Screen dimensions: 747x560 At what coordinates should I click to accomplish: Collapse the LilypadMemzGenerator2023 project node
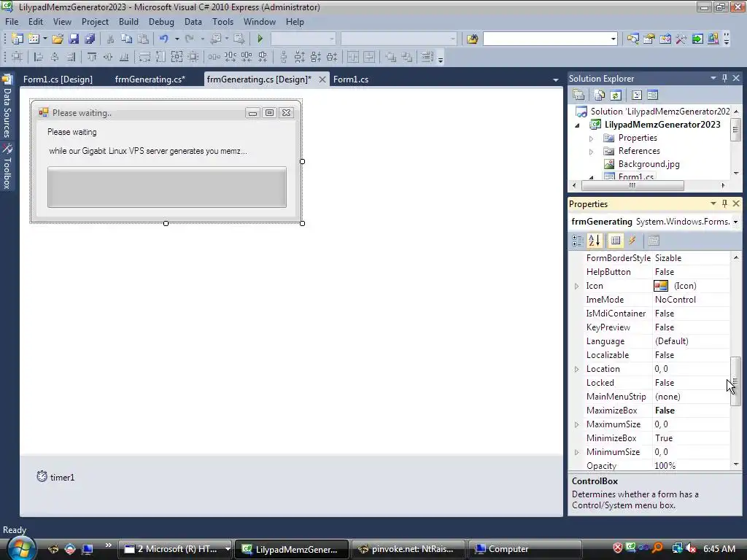pos(578,125)
